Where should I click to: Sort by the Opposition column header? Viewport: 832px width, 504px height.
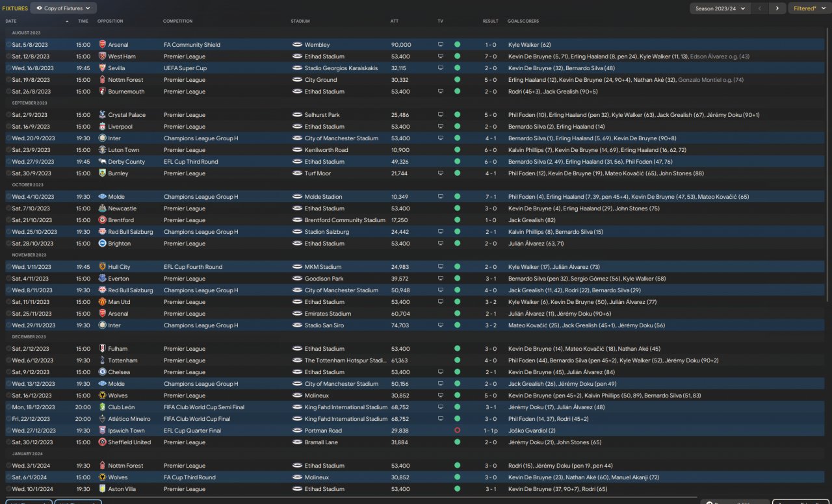(110, 21)
